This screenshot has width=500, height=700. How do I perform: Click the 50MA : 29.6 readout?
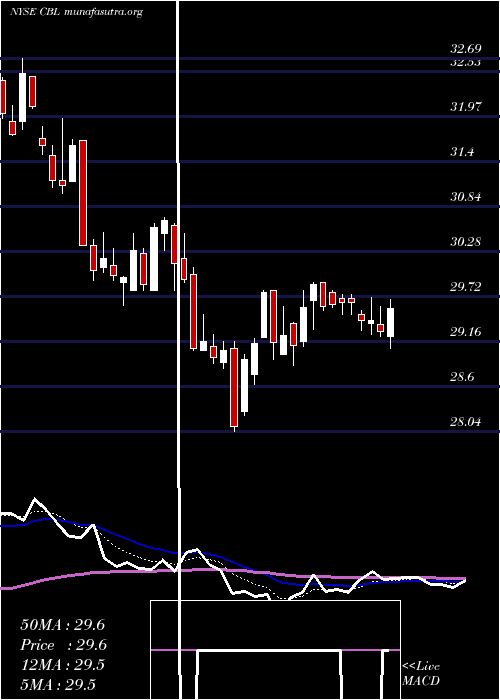62,625
